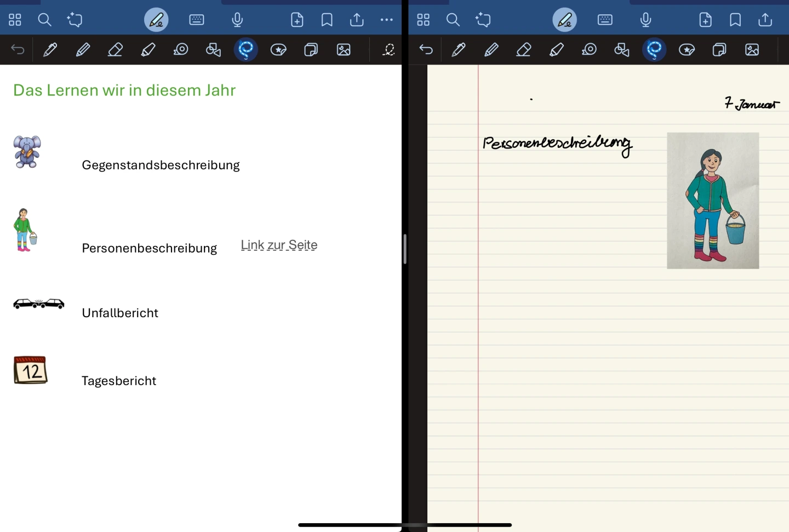Select the eraser tool in left toolbar
Image resolution: width=789 pixels, height=532 pixels.
click(115, 50)
